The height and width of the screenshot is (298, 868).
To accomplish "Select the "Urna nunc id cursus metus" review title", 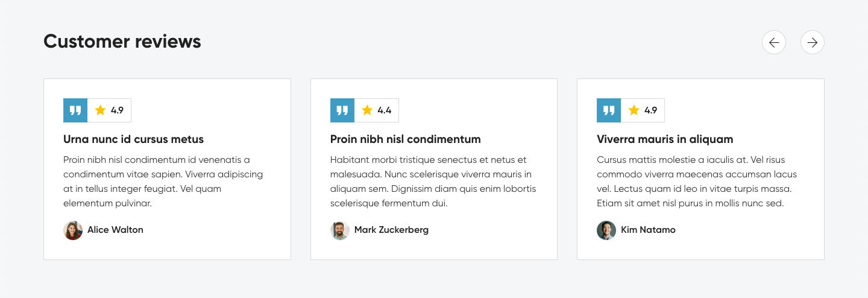I will pos(133,139).
